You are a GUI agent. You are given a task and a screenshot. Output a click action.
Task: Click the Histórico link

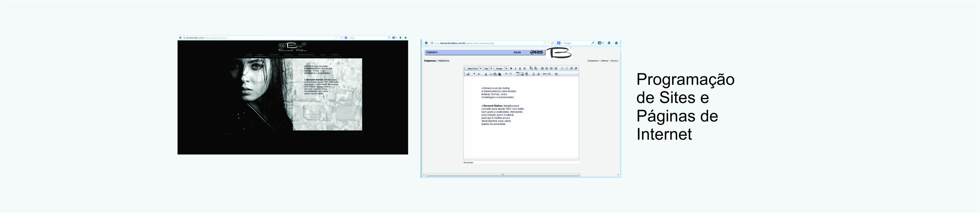[444, 61]
